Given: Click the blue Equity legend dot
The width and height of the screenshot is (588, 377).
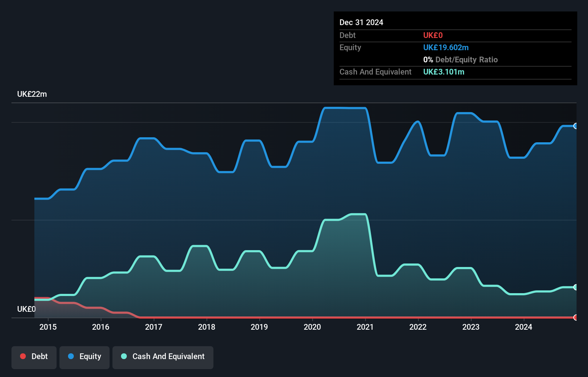Looking at the screenshot, I should pyautogui.click(x=71, y=356).
